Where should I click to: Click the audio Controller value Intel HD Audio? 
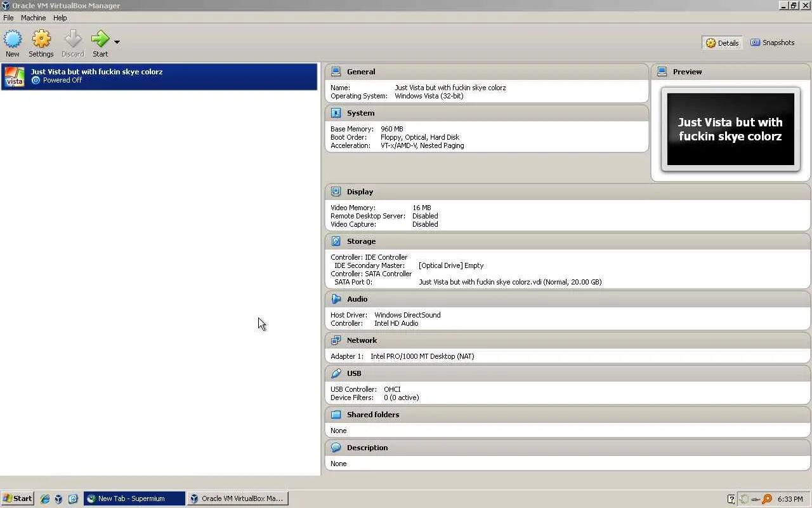pyautogui.click(x=396, y=323)
